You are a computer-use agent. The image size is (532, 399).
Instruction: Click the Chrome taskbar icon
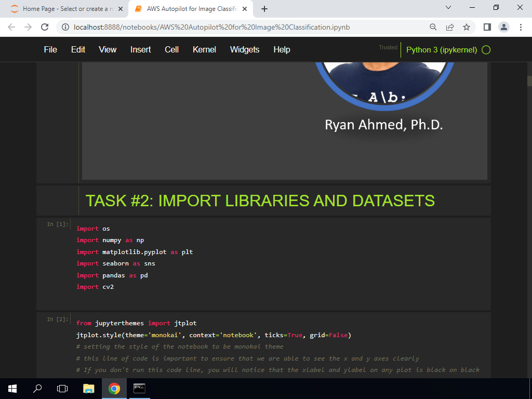(114, 389)
